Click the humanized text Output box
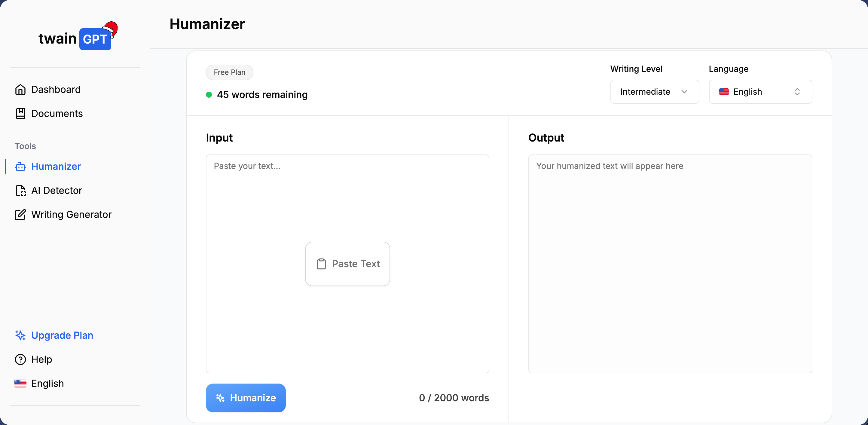The width and height of the screenshot is (868, 425). tap(670, 264)
